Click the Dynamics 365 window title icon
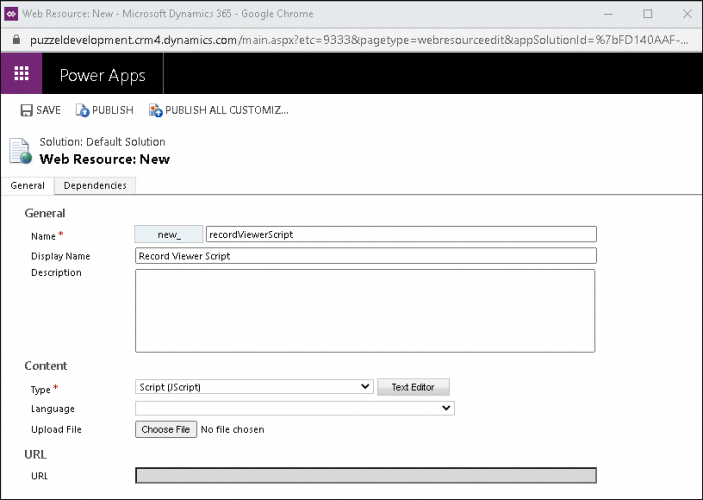This screenshot has height=500, width=703. (12, 13)
